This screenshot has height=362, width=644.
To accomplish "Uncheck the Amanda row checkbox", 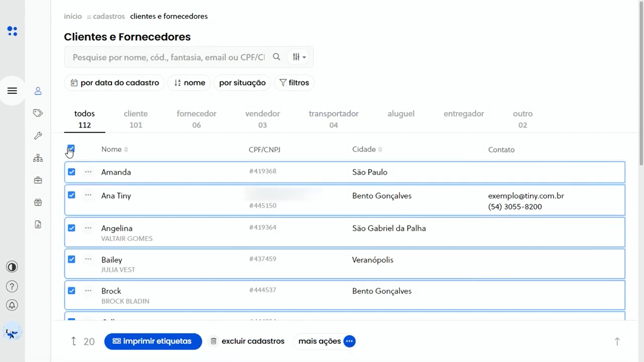I will pyautogui.click(x=72, y=172).
